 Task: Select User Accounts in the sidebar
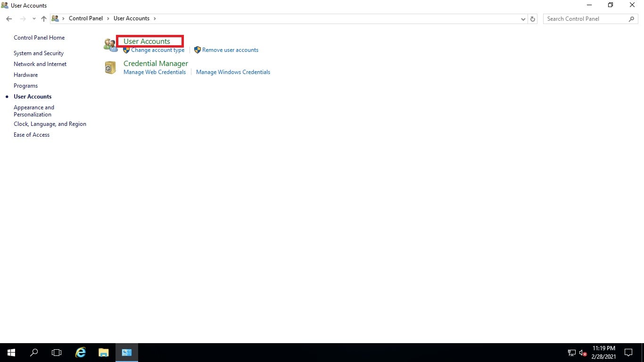coord(33,97)
